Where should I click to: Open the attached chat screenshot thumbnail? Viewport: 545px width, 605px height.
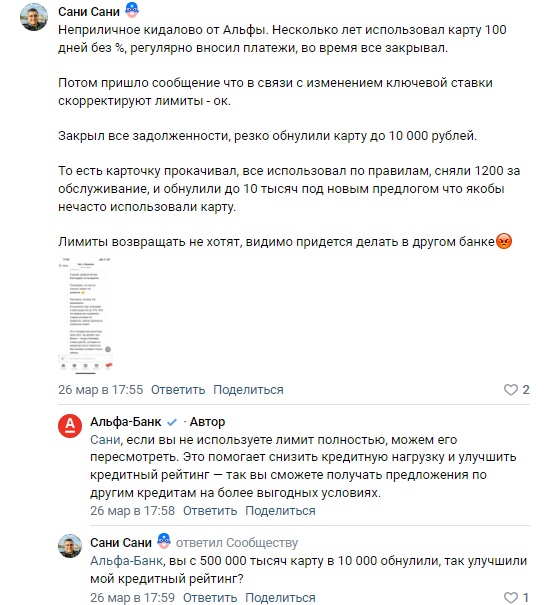(x=85, y=315)
